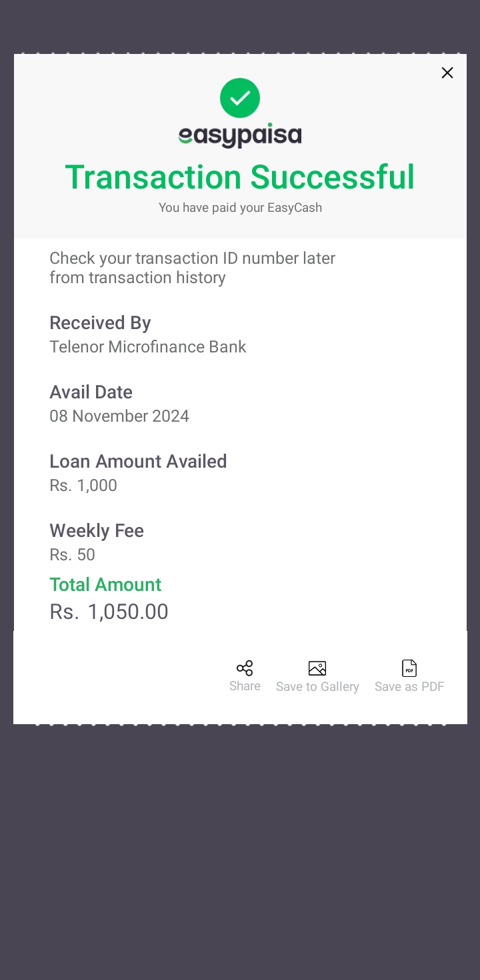Tap the 08 November 2024 date
Viewport: 480px width, 980px height.
pyautogui.click(x=119, y=416)
